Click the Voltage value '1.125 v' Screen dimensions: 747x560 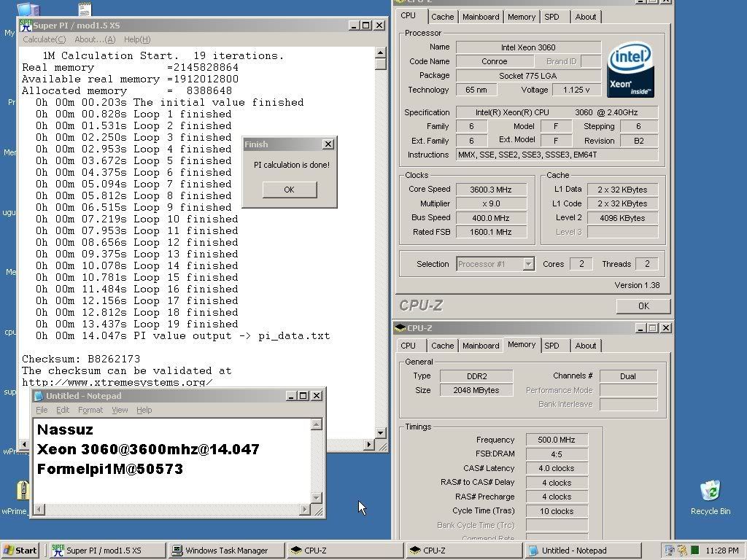(x=576, y=90)
